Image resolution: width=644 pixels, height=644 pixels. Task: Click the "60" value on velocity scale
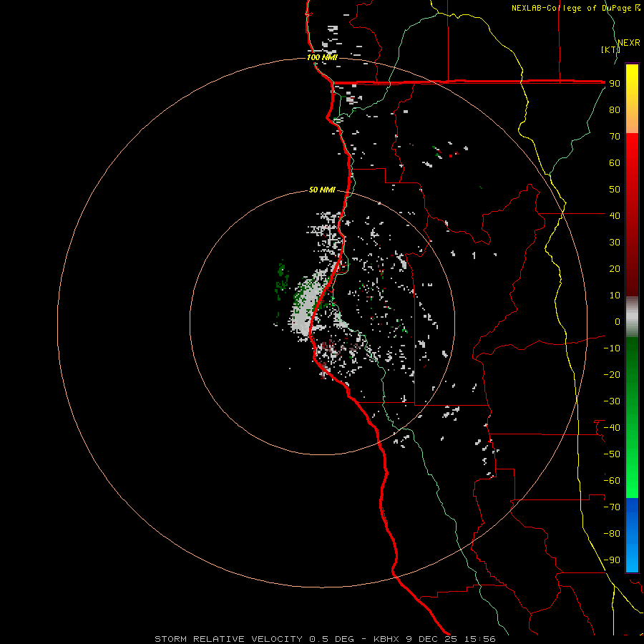pyautogui.click(x=615, y=163)
